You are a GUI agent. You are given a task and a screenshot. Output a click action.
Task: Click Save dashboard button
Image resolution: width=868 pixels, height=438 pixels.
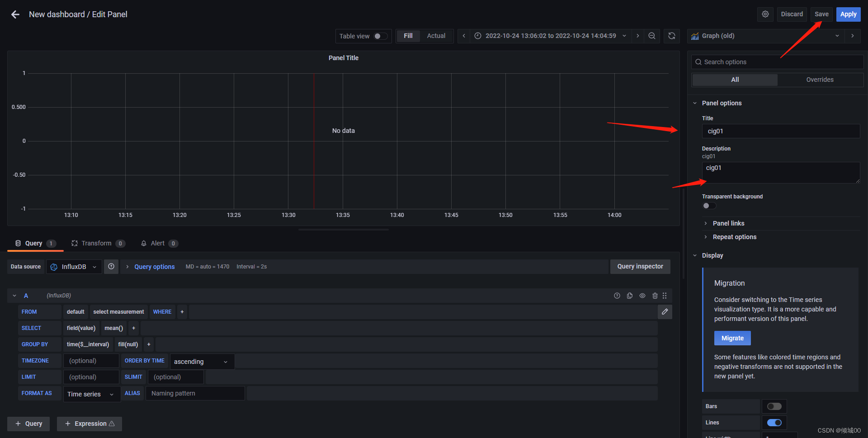tap(821, 14)
